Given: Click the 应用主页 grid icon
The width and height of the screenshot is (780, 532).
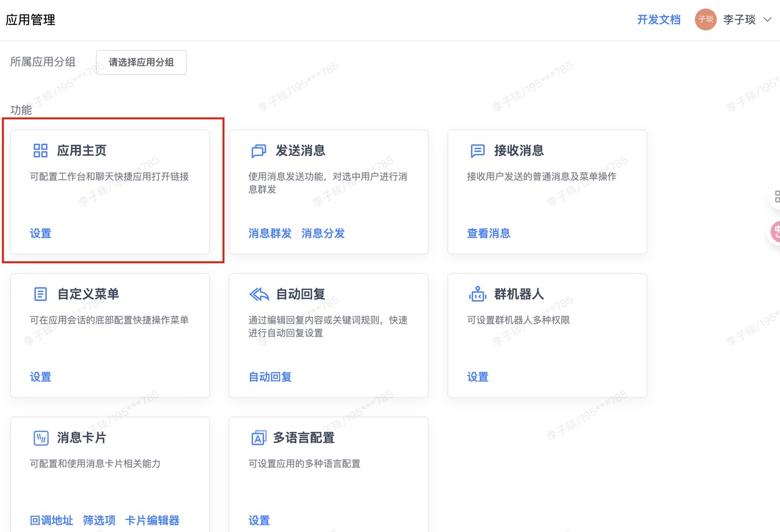Looking at the screenshot, I should coord(40,151).
